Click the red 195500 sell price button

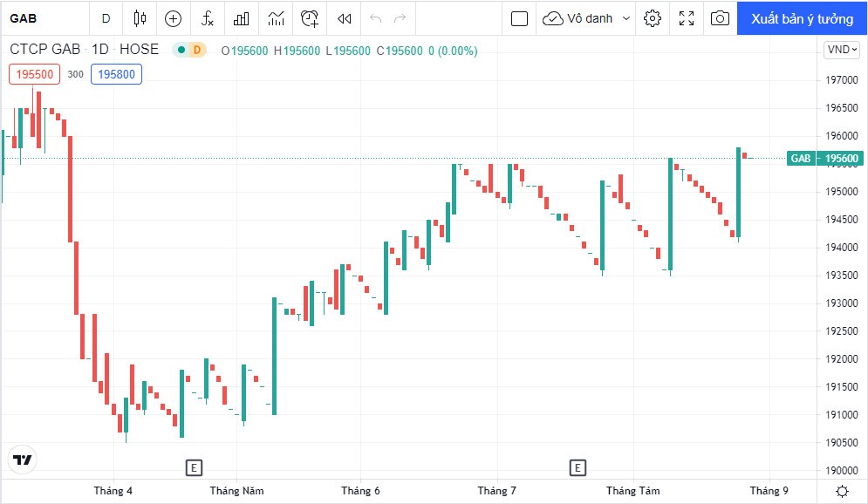[34, 74]
